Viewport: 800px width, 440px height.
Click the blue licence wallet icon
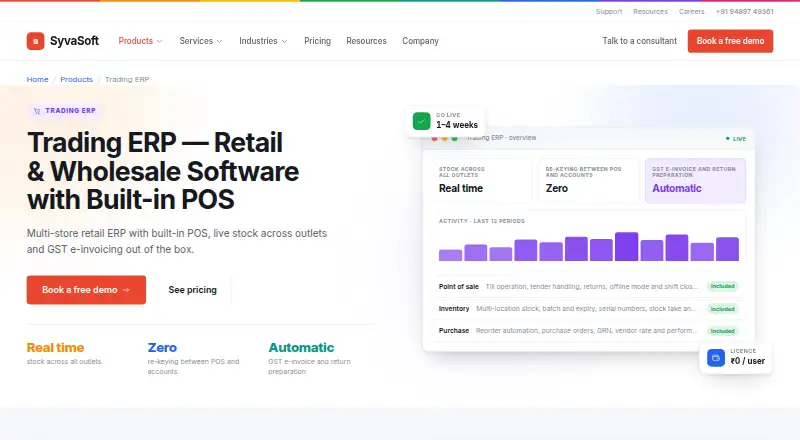coord(716,357)
